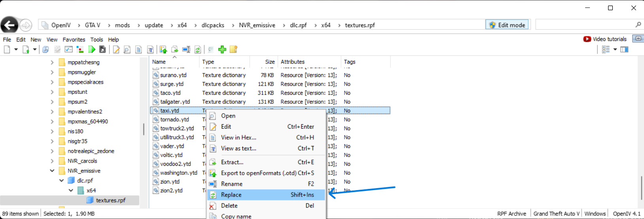This screenshot has width=644, height=219.
Task: Click the export to openFormats toolbar icon
Action: [x=163, y=49]
